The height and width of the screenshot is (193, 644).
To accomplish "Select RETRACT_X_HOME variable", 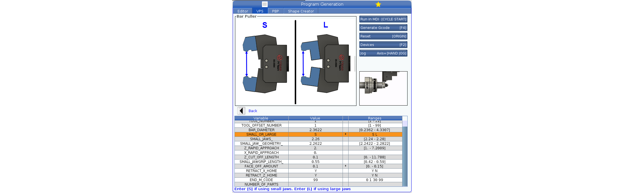I will [x=261, y=171].
